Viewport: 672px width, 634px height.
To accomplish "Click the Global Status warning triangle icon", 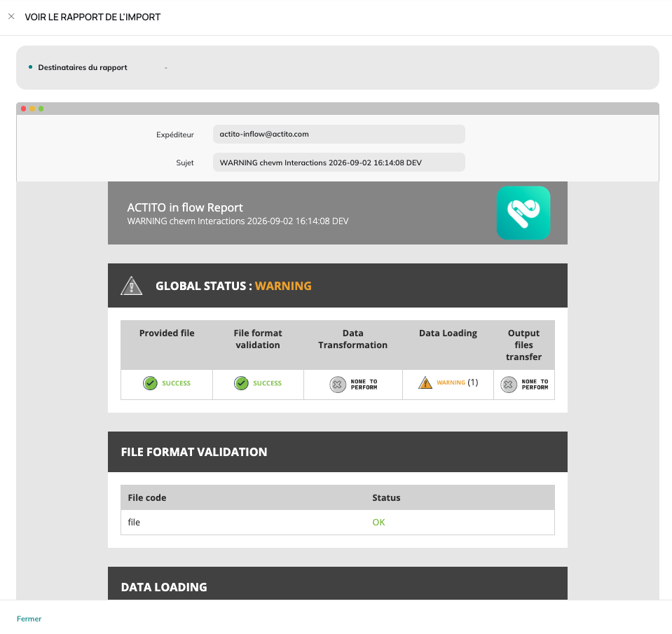I will click(132, 286).
